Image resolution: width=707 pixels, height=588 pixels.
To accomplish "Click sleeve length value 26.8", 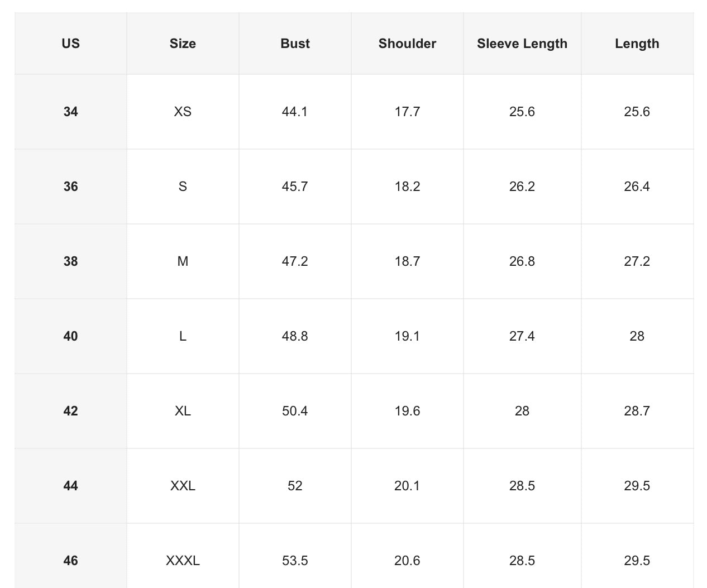I will point(522,261).
